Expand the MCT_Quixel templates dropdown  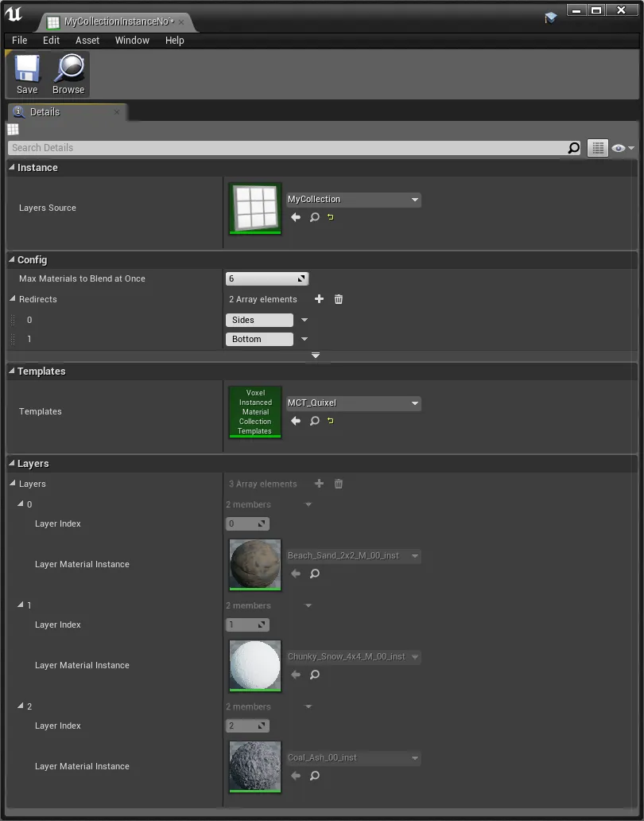(x=353, y=403)
